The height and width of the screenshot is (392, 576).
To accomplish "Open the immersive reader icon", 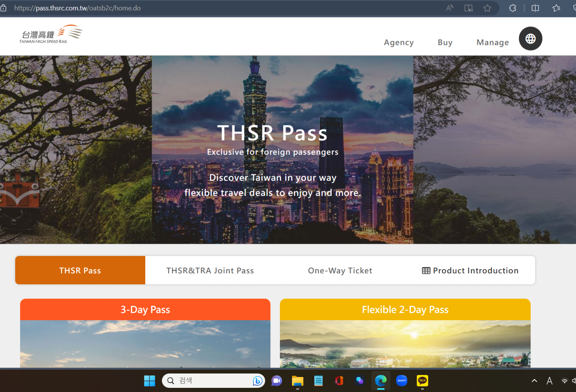I will [469, 8].
